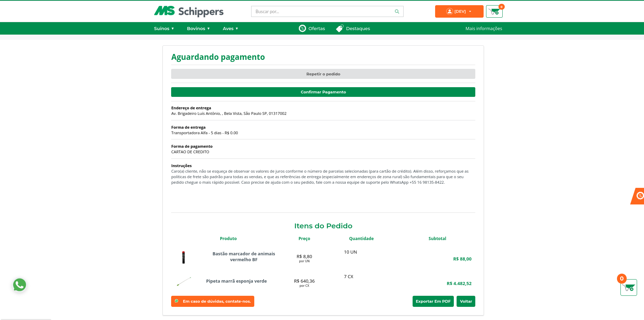Expand the Suínos category dropdown

tap(164, 28)
